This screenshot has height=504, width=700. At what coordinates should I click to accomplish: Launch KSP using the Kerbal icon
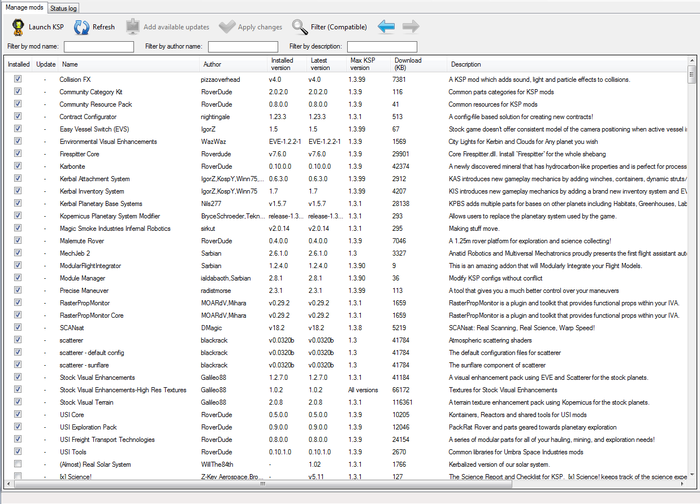[x=17, y=27]
